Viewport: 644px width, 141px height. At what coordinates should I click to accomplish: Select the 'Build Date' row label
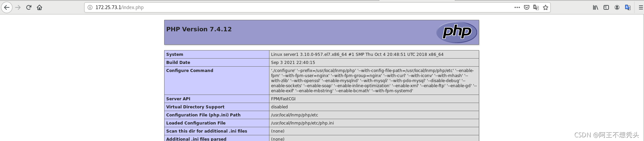point(178,63)
